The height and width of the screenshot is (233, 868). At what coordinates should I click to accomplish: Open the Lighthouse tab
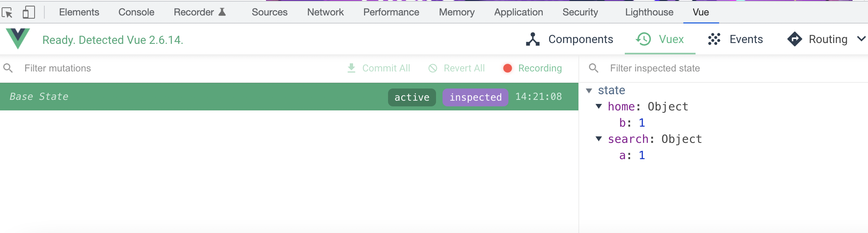pos(649,12)
